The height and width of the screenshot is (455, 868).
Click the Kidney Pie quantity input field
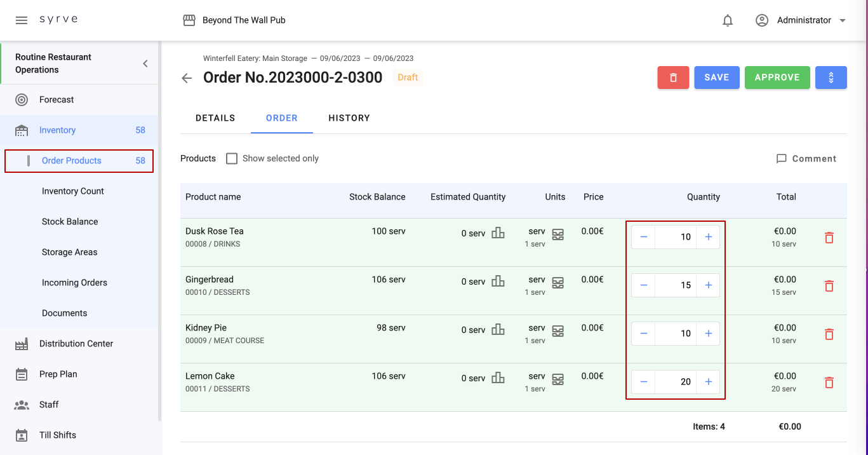(x=676, y=334)
